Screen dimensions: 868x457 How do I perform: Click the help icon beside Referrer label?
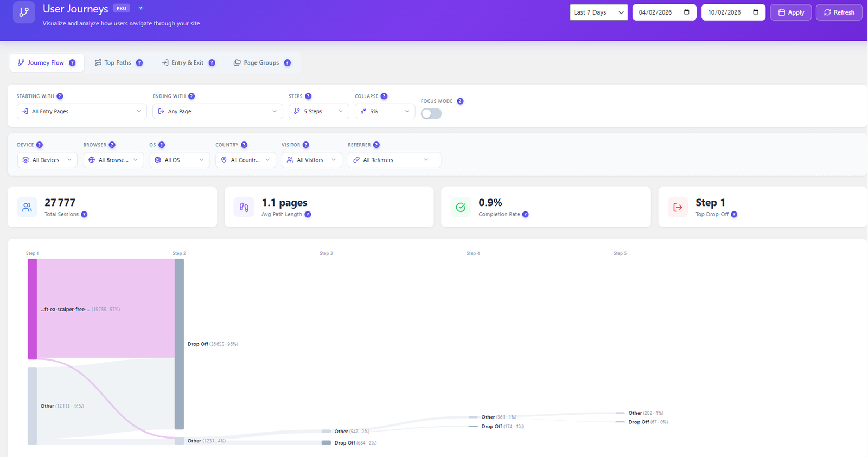point(376,145)
